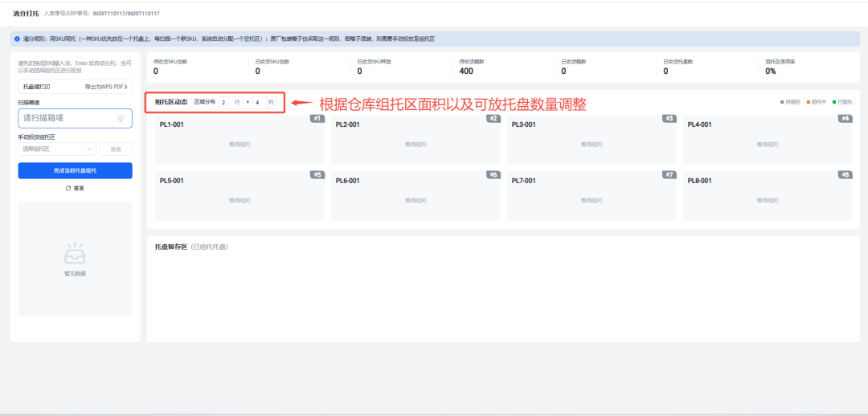Click the 已收货托盘数 statistic label
This screenshot has width=868, height=416.
(678, 61)
